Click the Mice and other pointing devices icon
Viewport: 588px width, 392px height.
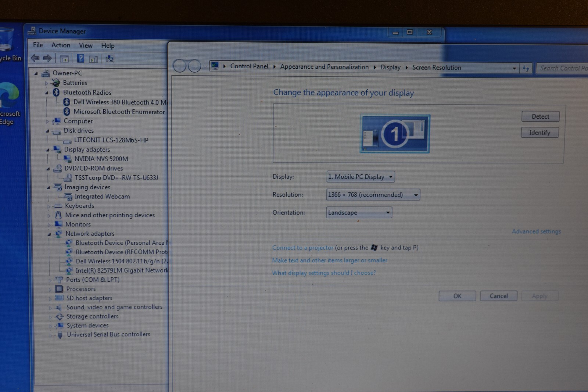[x=58, y=215]
